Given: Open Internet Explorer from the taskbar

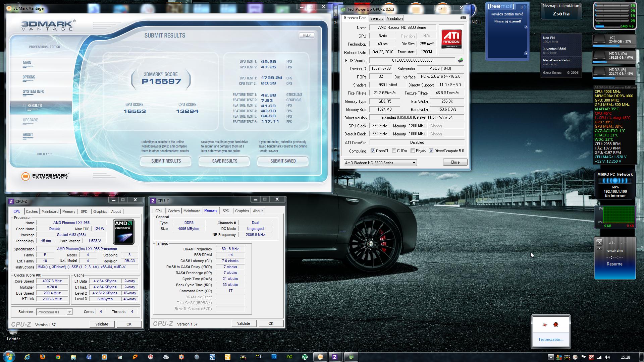Looking at the screenshot, I should pyautogui.click(x=27, y=357).
